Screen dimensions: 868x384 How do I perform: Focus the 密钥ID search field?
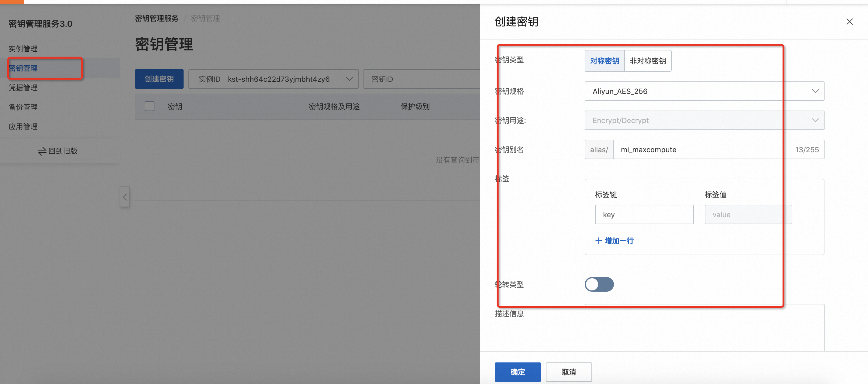422,79
